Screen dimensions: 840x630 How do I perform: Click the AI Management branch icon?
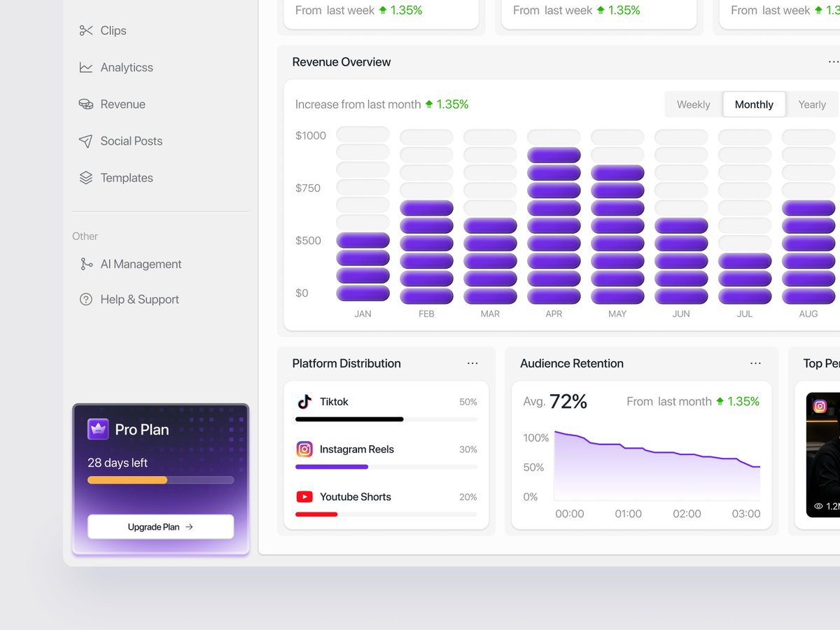pyautogui.click(x=86, y=264)
